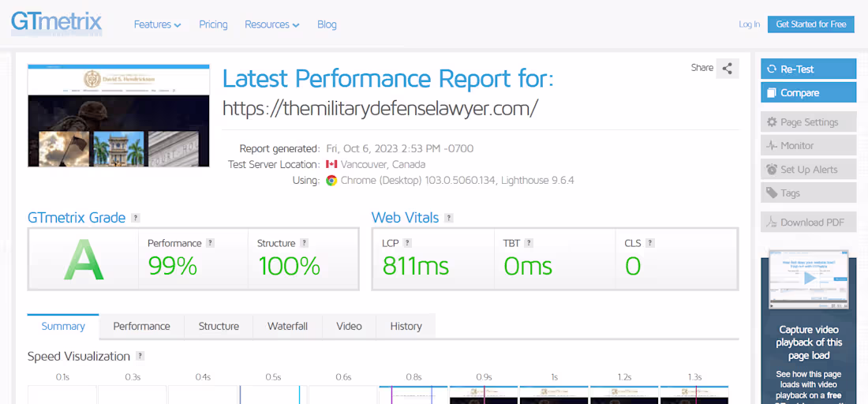Click the help icon beside Web Vitals
The width and height of the screenshot is (868, 404).
[449, 218]
